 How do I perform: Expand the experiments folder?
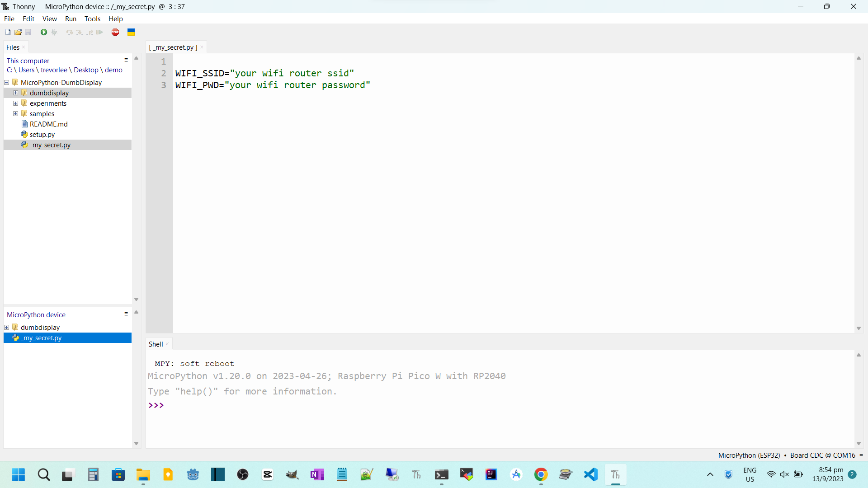pos(15,103)
